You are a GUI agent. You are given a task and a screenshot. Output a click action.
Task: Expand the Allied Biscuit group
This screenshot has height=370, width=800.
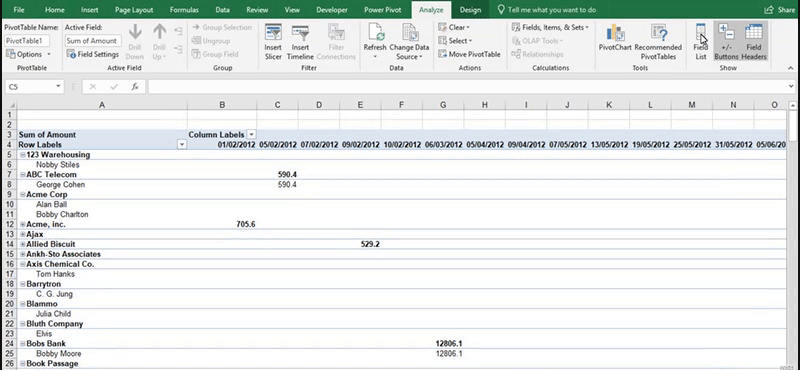coord(22,244)
